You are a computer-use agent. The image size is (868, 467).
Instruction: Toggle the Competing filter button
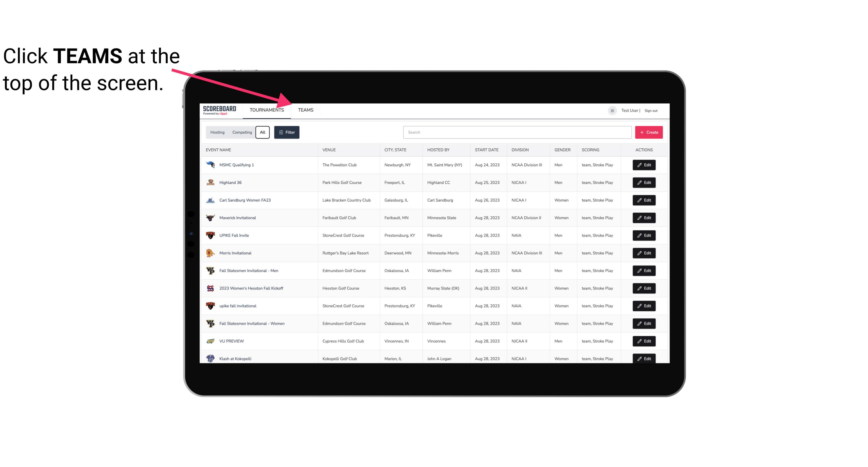tap(241, 132)
